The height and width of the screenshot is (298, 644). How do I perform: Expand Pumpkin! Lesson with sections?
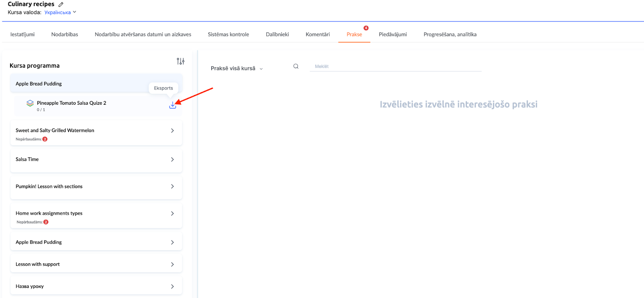172,186
